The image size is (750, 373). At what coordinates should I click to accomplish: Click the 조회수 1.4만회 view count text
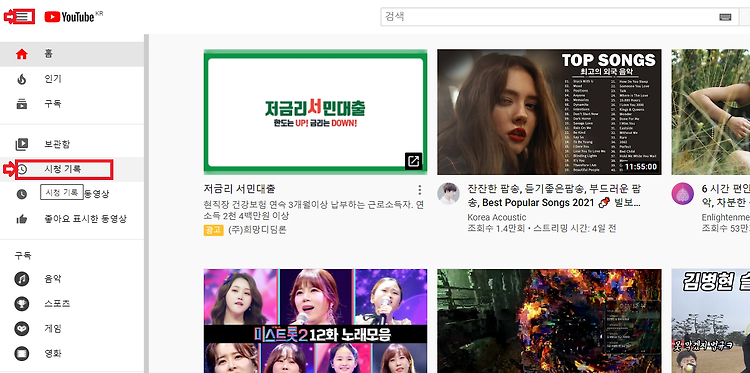click(496, 228)
